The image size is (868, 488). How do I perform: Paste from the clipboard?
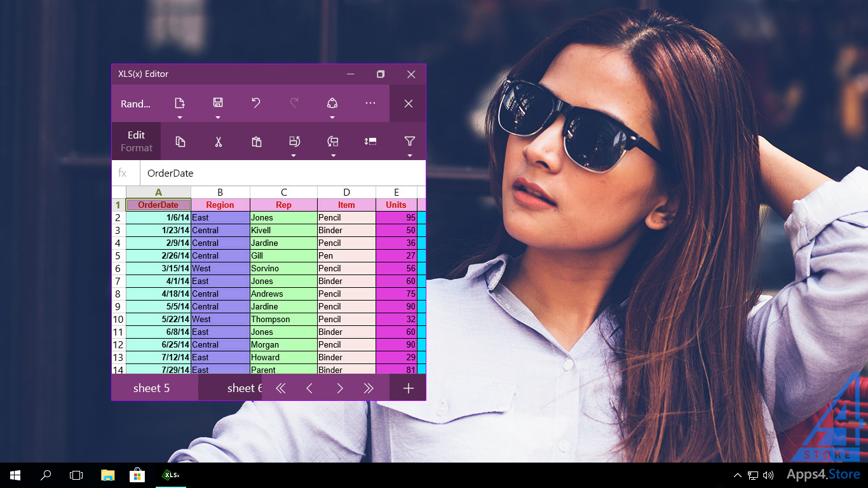pos(256,142)
